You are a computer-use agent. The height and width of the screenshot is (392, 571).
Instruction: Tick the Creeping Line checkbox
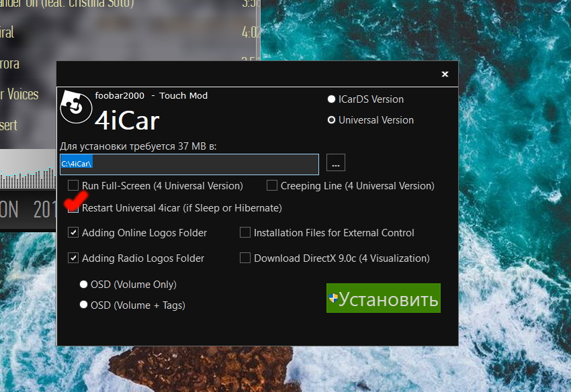pos(272,185)
